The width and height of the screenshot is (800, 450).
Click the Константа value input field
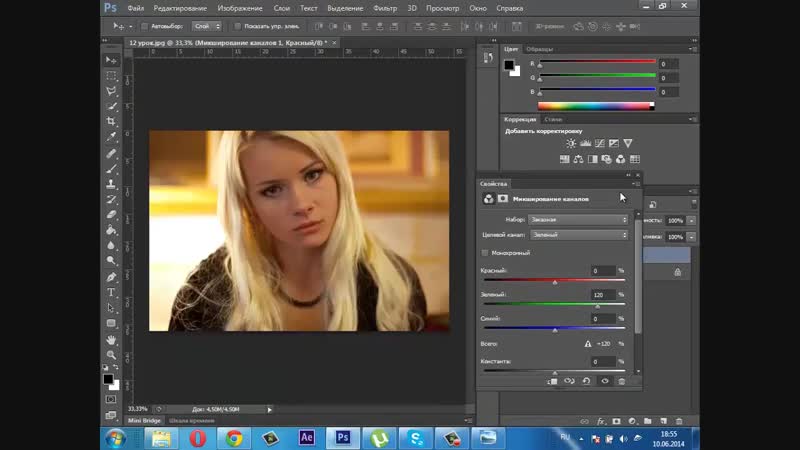coord(603,361)
